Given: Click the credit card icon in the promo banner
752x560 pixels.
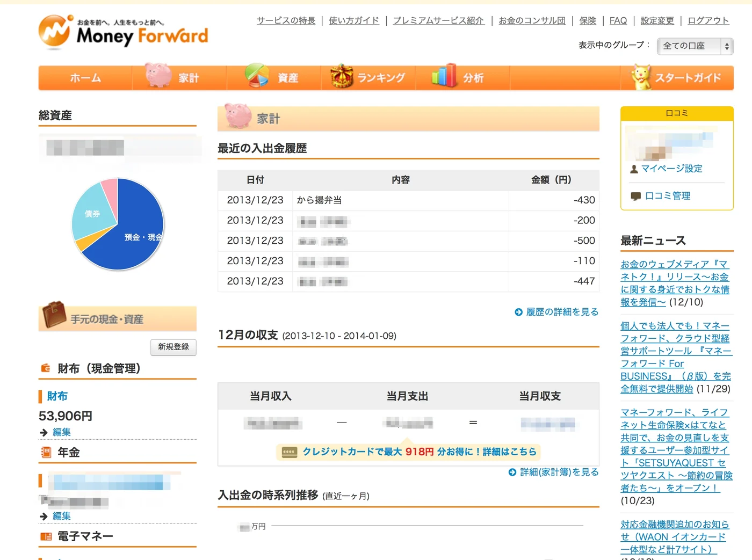Looking at the screenshot, I should 290,452.
